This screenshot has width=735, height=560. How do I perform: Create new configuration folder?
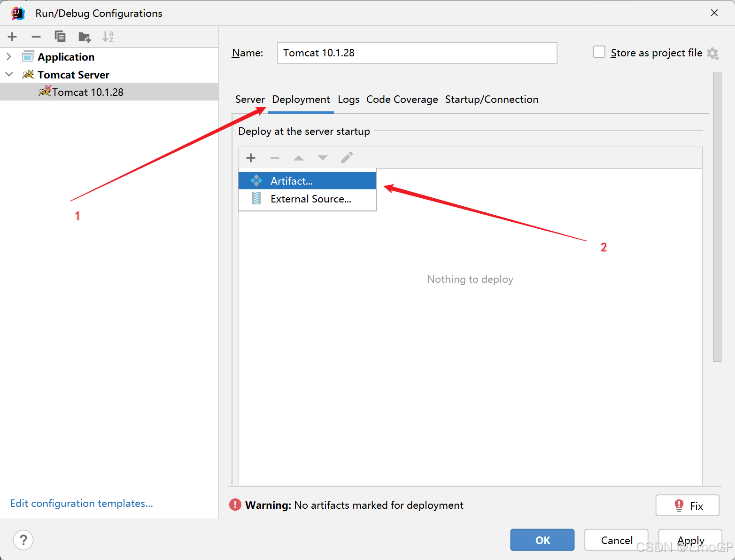[x=85, y=37]
